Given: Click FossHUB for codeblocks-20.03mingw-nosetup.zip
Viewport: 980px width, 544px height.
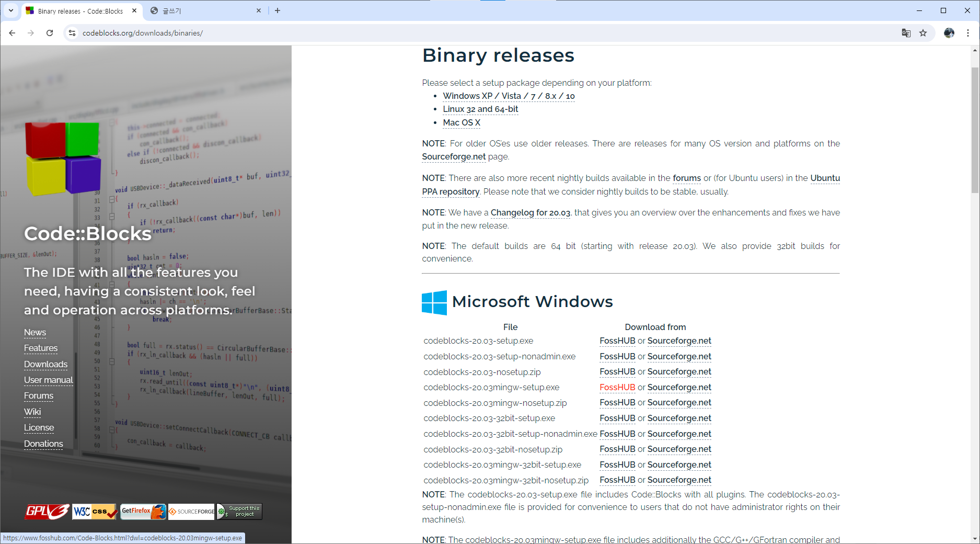Looking at the screenshot, I should click(x=617, y=403).
